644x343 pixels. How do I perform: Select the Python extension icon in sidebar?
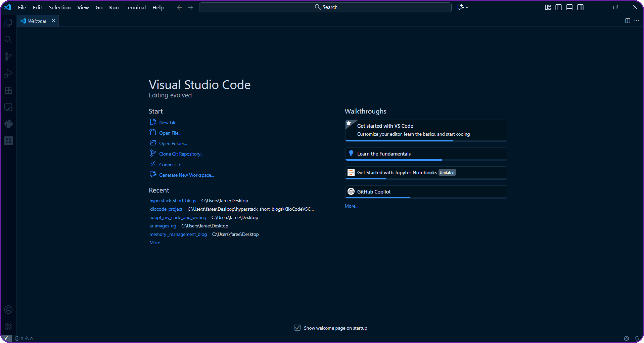[8, 124]
